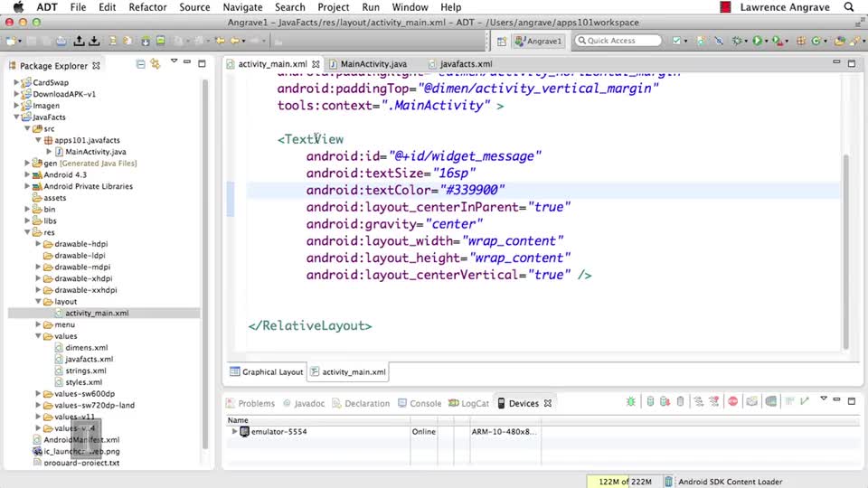Click the Update Threads icon in Devices
The height and width of the screenshot is (488, 868).
click(x=699, y=401)
